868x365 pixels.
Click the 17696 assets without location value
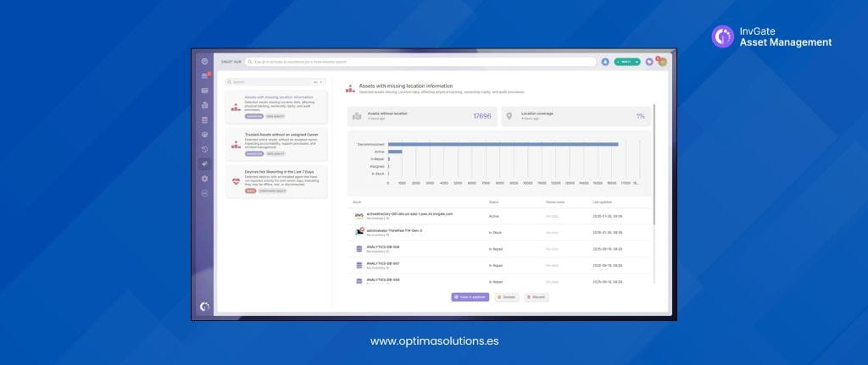pyautogui.click(x=482, y=116)
